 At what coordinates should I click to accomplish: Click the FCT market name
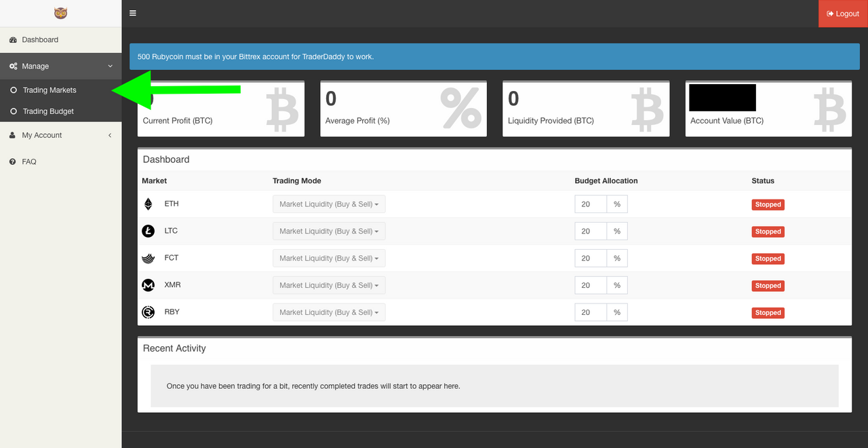172,258
